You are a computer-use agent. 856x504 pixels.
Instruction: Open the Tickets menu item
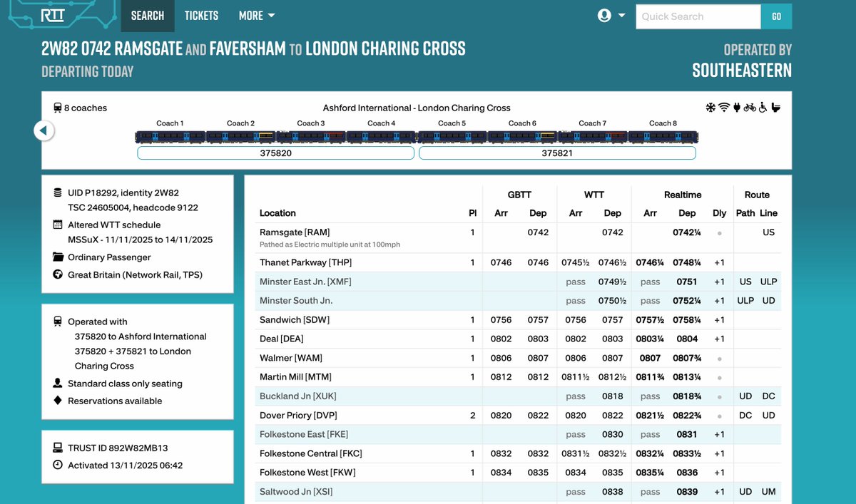click(x=201, y=16)
